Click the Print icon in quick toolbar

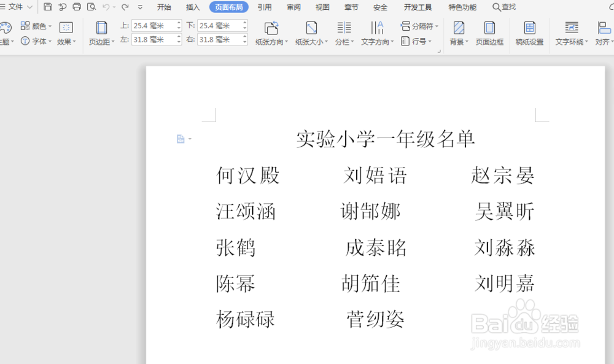point(77,7)
